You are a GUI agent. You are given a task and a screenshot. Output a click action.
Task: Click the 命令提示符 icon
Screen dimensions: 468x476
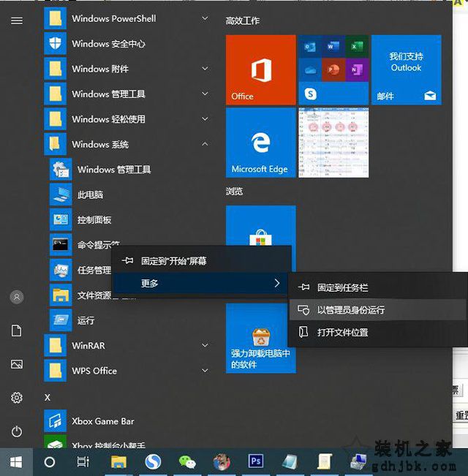click(61, 245)
